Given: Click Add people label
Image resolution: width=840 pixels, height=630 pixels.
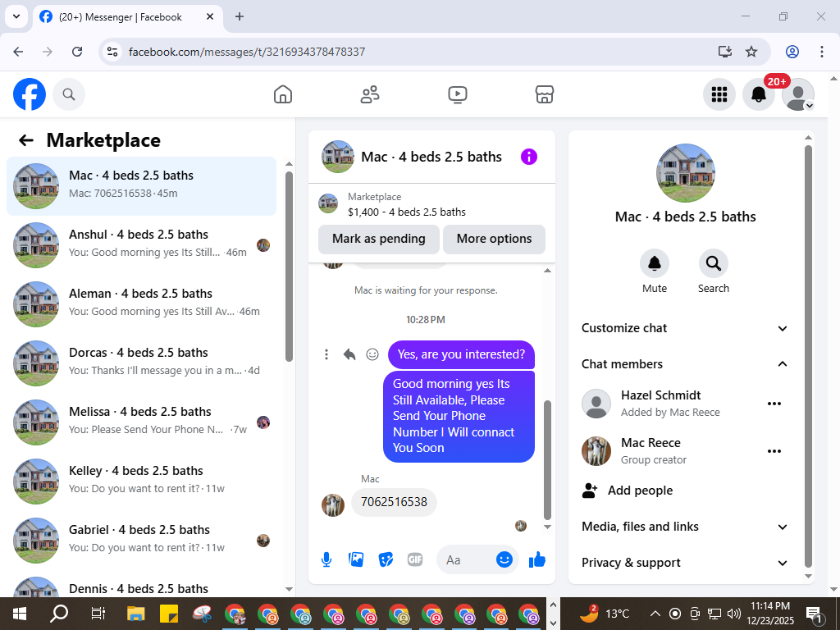Looking at the screenshot, I should click(640, 491).
